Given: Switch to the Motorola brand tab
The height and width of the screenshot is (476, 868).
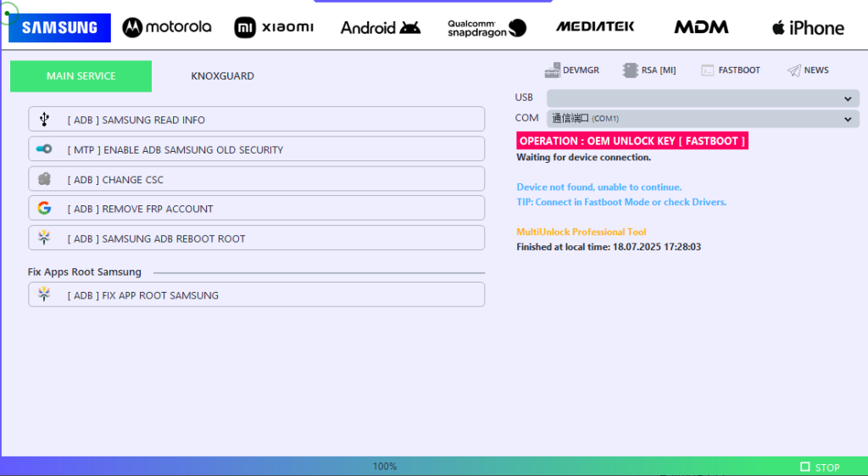Looking at the screenshot, I should [x=167, y=27].
